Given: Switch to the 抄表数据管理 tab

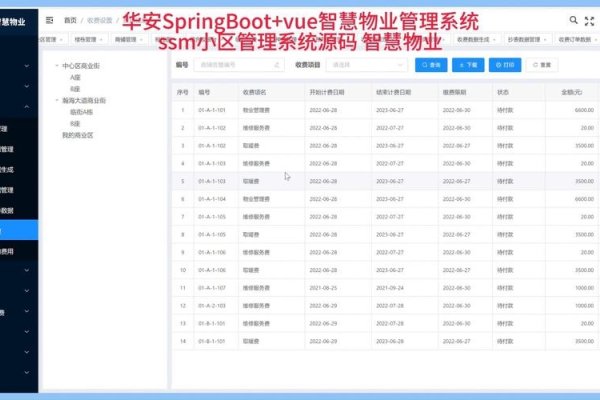Looking at the screenshot, I should 524,39.
